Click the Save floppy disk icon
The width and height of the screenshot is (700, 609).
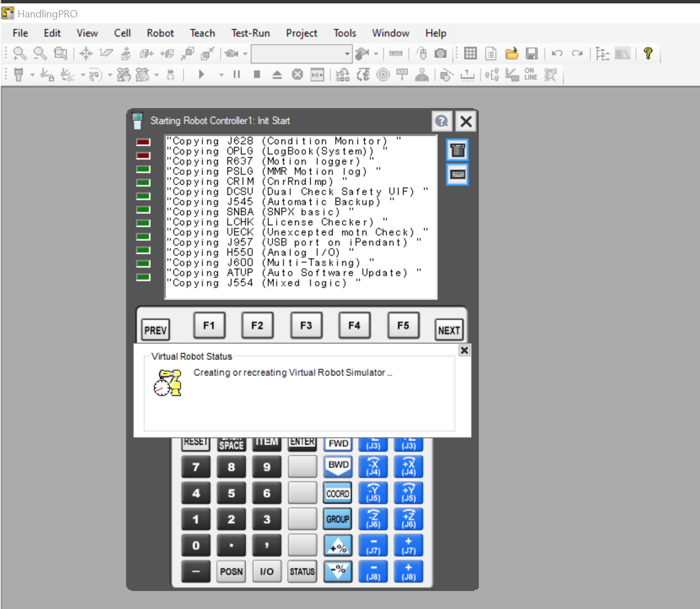[532, 53]
